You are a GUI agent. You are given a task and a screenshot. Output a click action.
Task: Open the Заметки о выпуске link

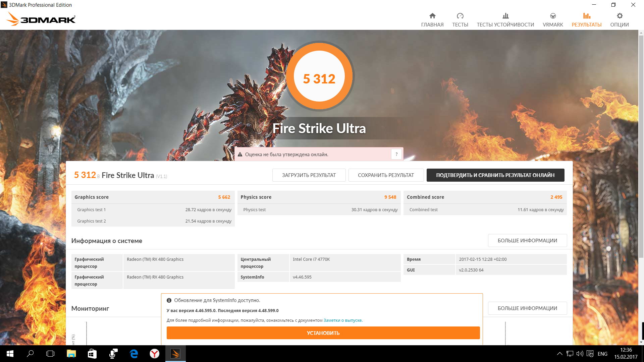point(342,320)
